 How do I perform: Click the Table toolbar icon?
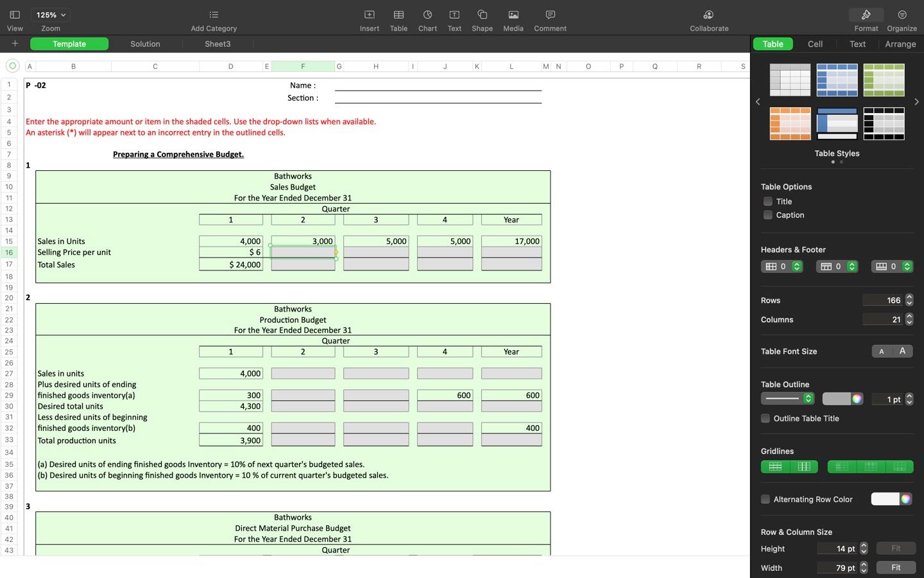point(398,15)
